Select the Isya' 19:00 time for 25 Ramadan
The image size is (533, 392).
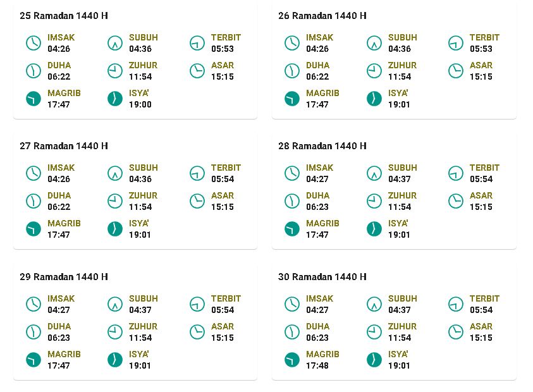(140, 105)
